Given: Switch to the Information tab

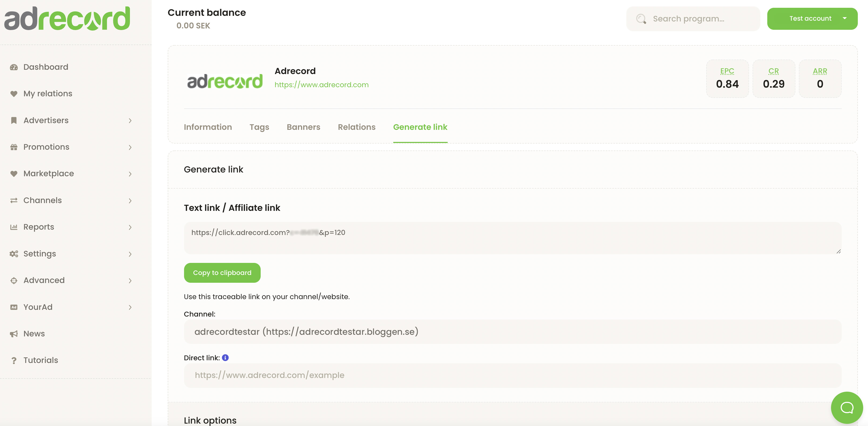Looking at the screenshot, I should coord(208,127).
